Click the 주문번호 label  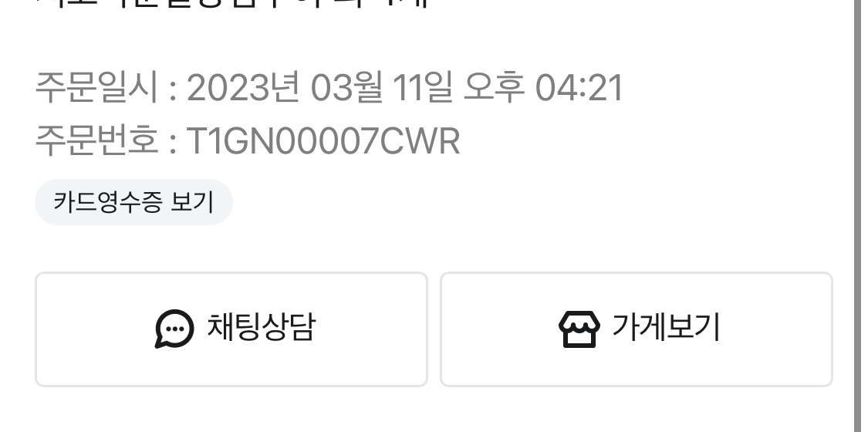pyautogui.click(x=96, y=140)
